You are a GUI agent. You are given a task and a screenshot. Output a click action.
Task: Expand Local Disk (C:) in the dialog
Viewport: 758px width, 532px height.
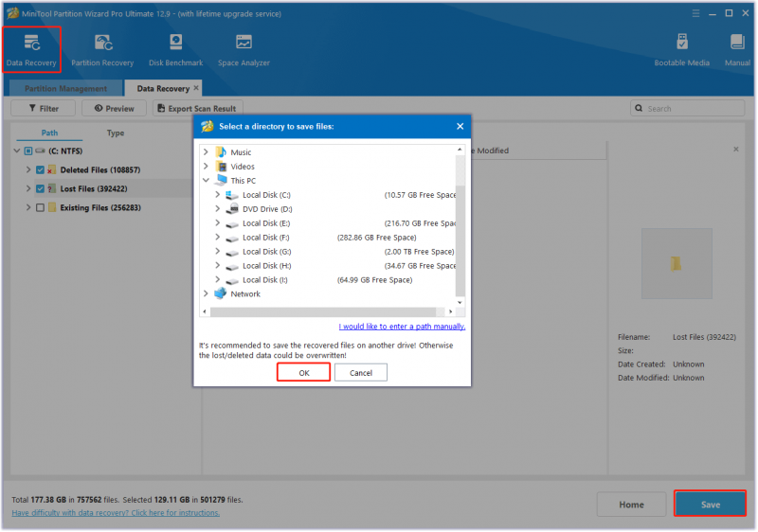tap(218, 195)
